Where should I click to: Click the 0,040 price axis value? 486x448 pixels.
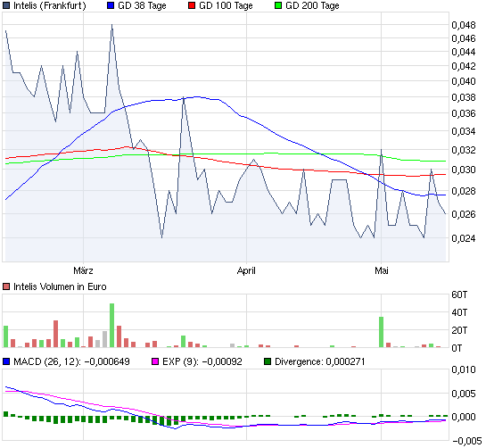[x=464, y=81]
